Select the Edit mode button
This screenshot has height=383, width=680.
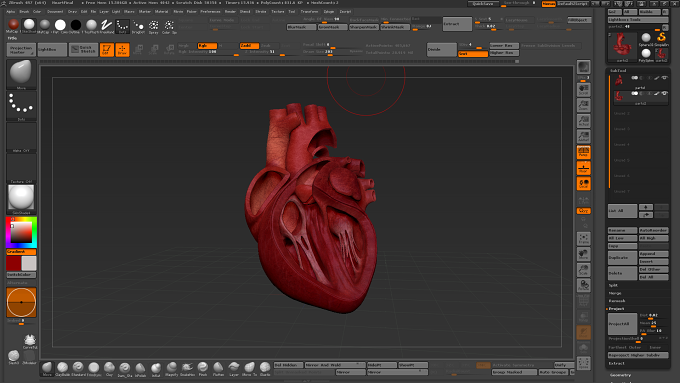107,49
